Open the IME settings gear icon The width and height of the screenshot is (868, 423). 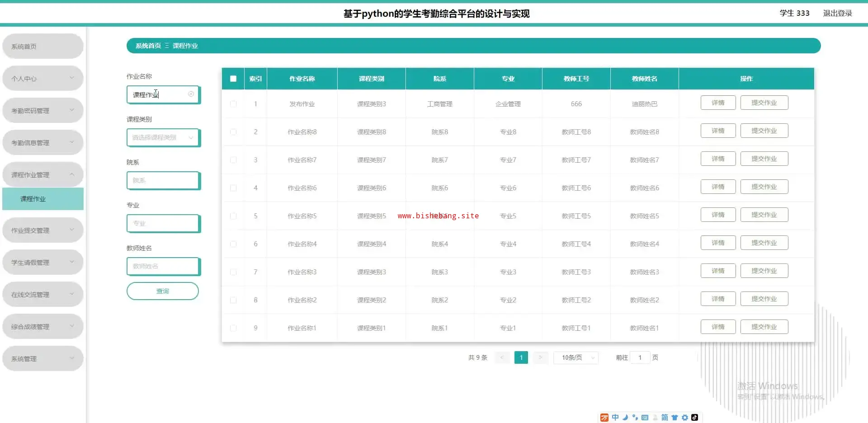point(685,418)
